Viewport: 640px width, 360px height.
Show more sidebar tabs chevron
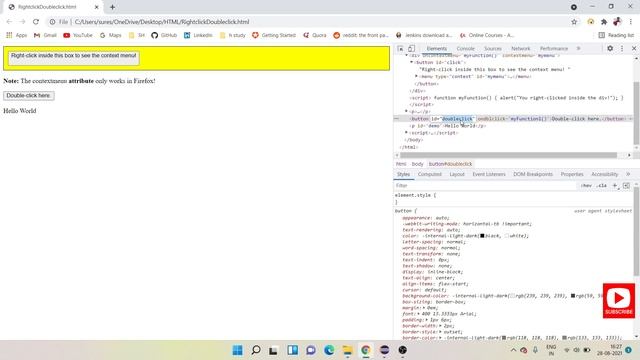[628, 174]
